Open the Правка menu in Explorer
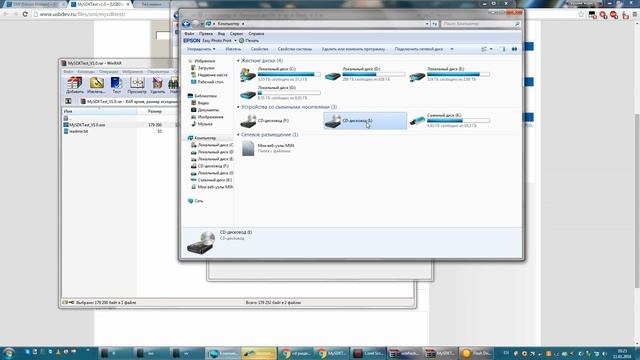 tap(206, 34)
